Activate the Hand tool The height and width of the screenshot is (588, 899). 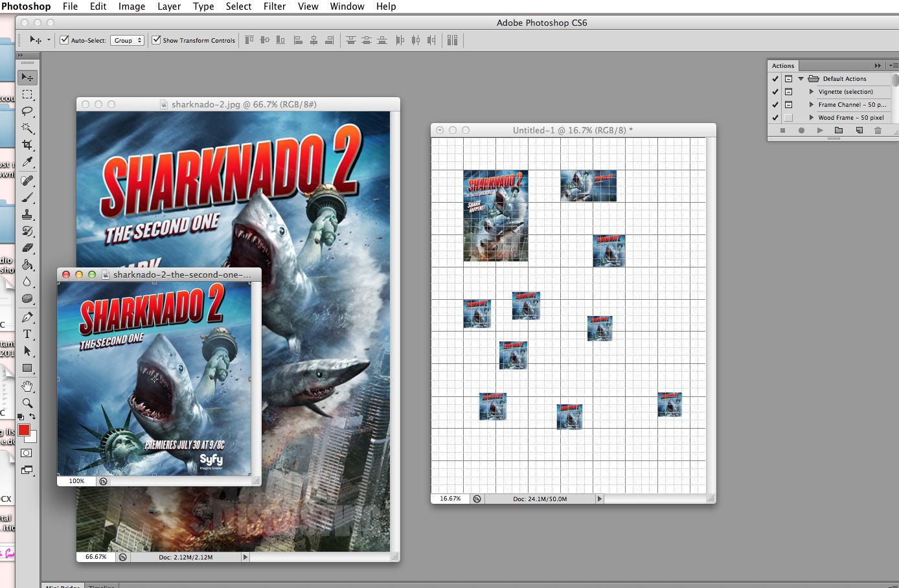(27, 386)
